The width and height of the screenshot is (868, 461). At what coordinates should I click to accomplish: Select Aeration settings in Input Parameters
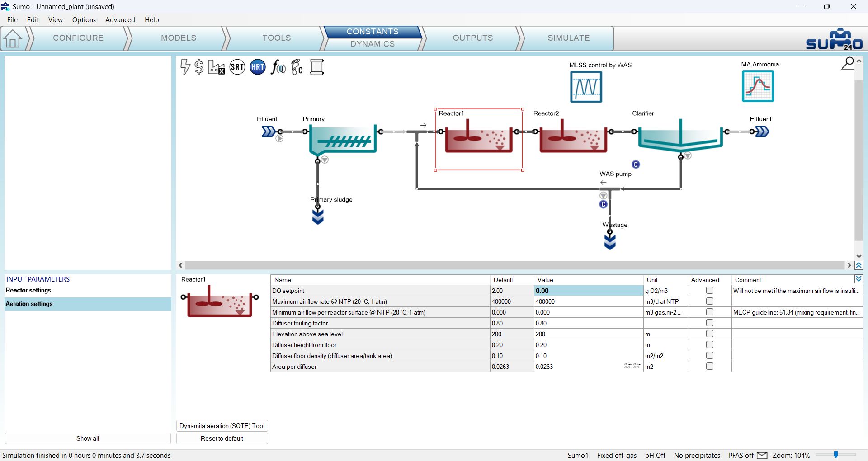(x=88, y=304)
